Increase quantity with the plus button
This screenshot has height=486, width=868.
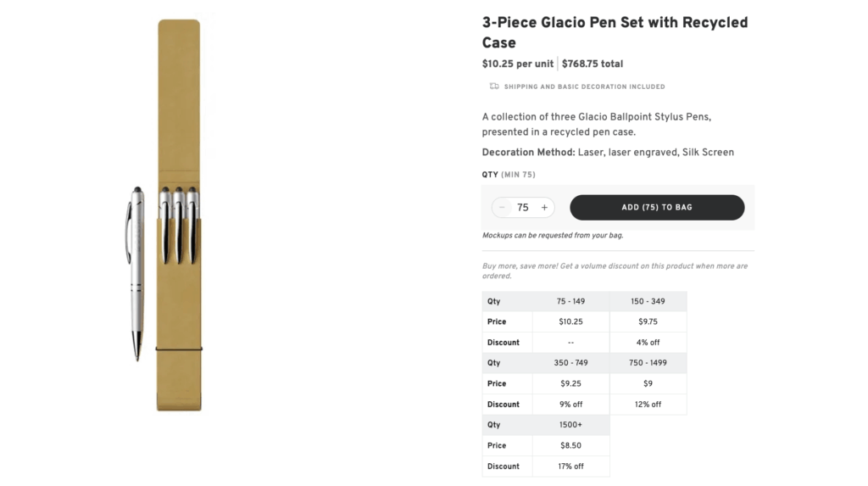(544, 208)
